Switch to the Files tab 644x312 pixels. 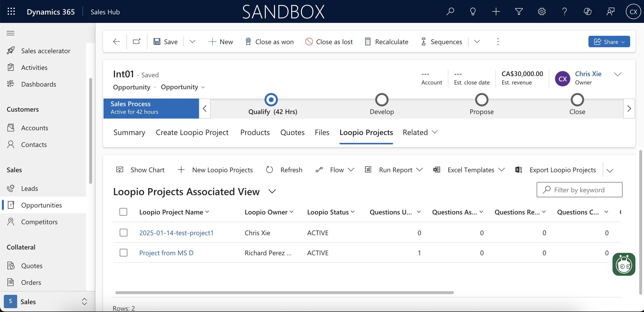[322, 132]
